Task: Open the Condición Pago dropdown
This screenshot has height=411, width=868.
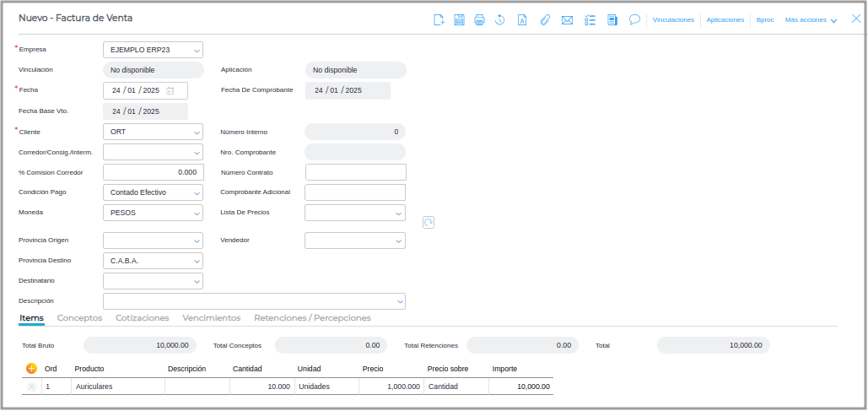Action: click(197, 192)
